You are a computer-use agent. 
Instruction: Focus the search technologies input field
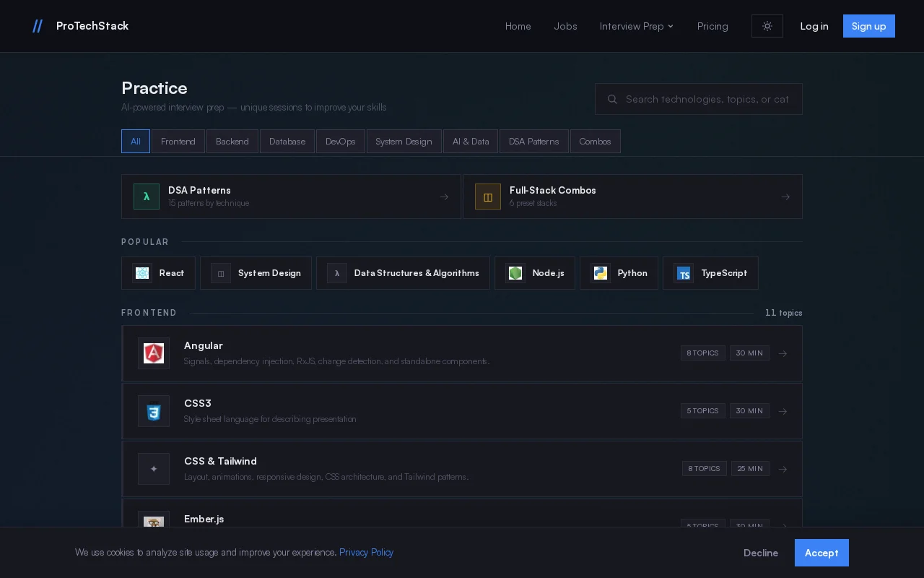pyautogui.click(x=699, y=99)
